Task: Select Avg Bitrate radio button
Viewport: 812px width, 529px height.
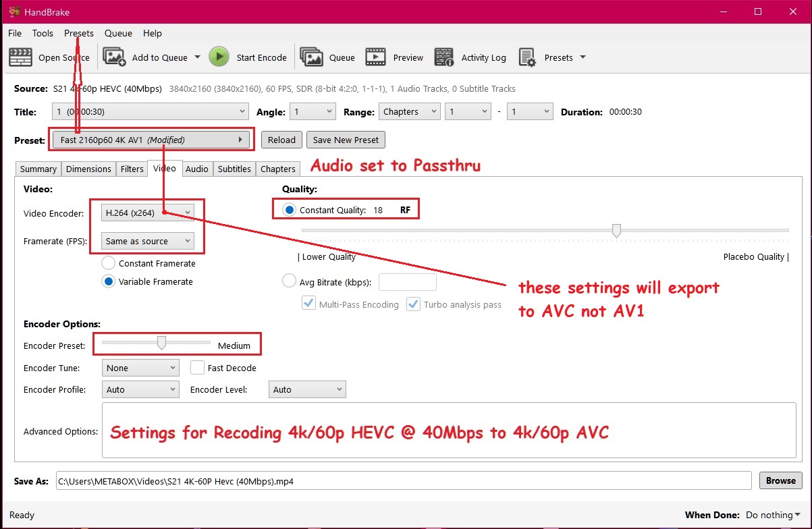Action: (x=289, y=281)
